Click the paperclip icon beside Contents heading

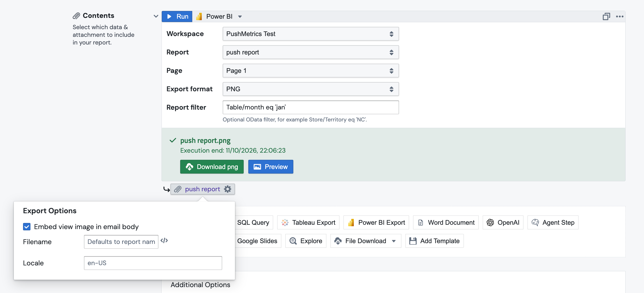[x=76, y=16]
